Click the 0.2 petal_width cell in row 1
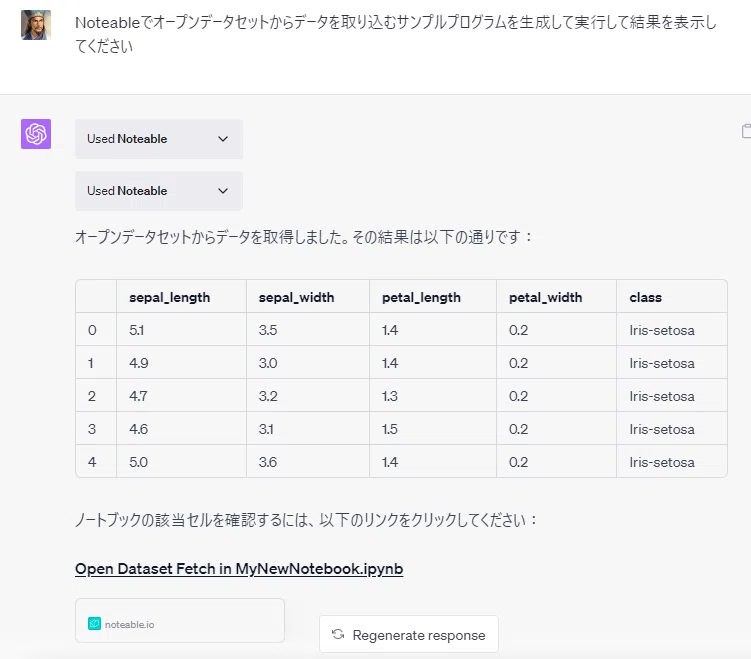This screenshot has width=751, height=659. pos(557,363)
